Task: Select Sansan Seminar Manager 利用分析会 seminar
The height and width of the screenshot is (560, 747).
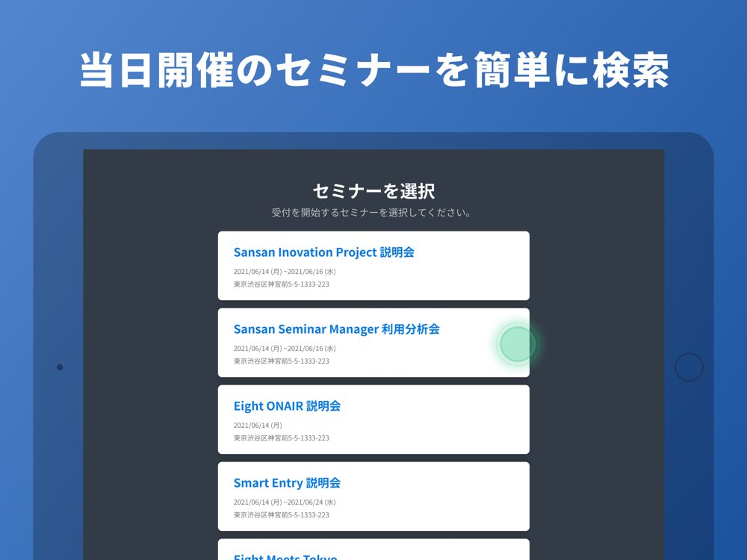Action: [373, 343]
